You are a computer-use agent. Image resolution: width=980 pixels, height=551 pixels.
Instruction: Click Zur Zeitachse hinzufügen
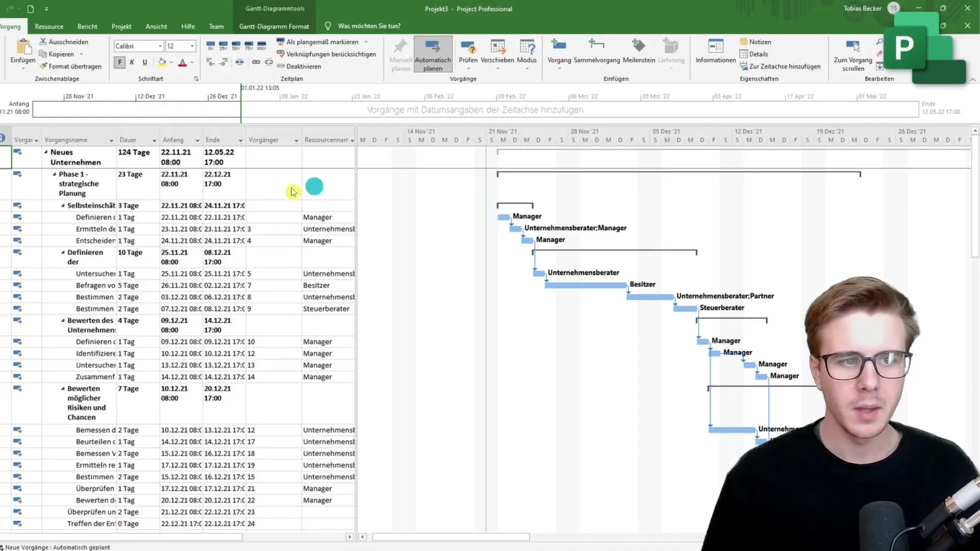click(780, 66)
